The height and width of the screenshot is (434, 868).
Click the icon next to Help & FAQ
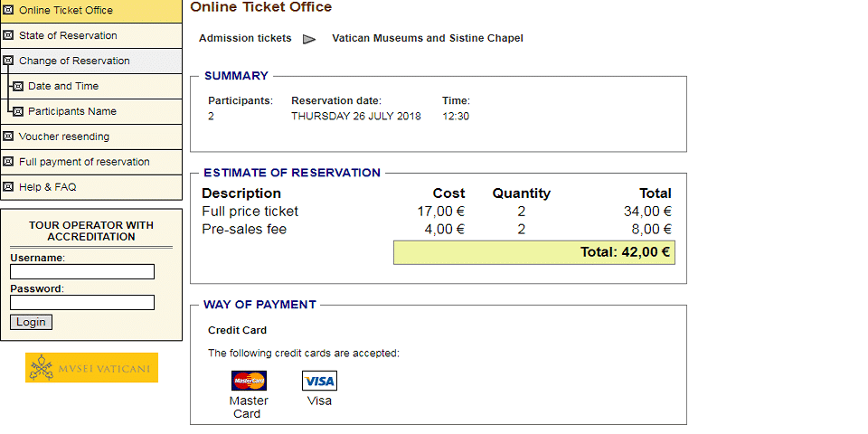[x=8, y=187]
